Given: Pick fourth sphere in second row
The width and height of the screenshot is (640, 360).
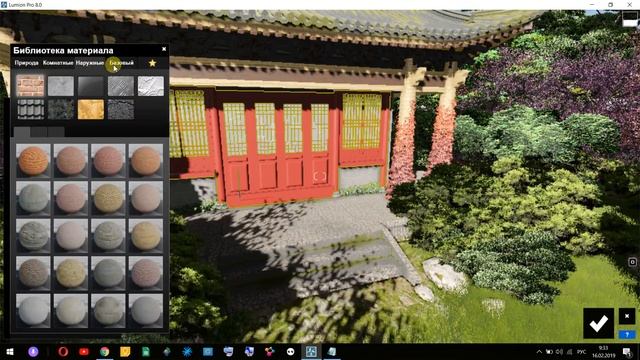Looking at the screenshot, I should click(x=146, y=198).
